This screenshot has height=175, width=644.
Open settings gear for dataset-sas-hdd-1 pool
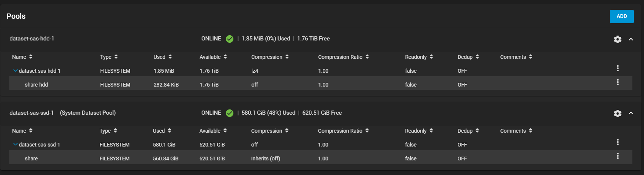[617, 39]
